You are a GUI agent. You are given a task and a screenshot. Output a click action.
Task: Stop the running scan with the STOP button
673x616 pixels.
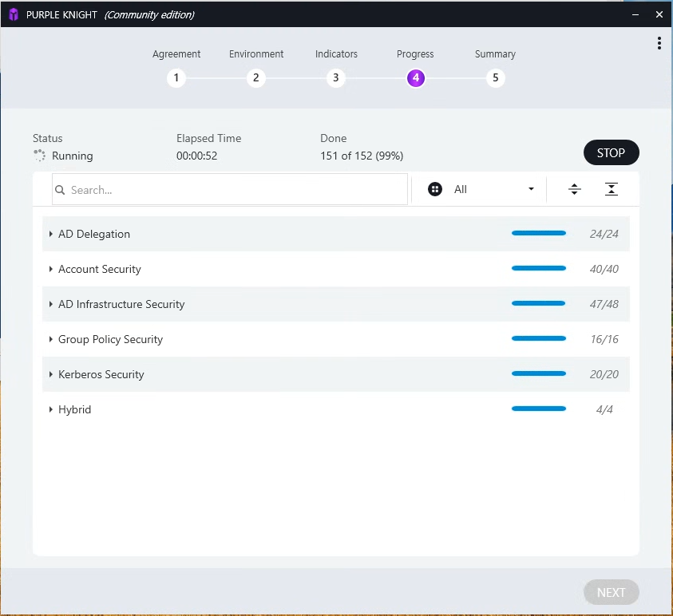coord(611,152)
